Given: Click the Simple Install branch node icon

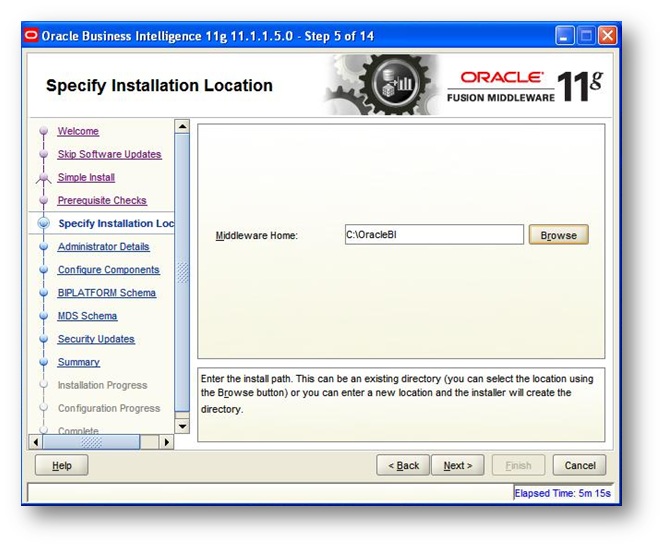Looking at the screenshot, I should pos(43,177).
